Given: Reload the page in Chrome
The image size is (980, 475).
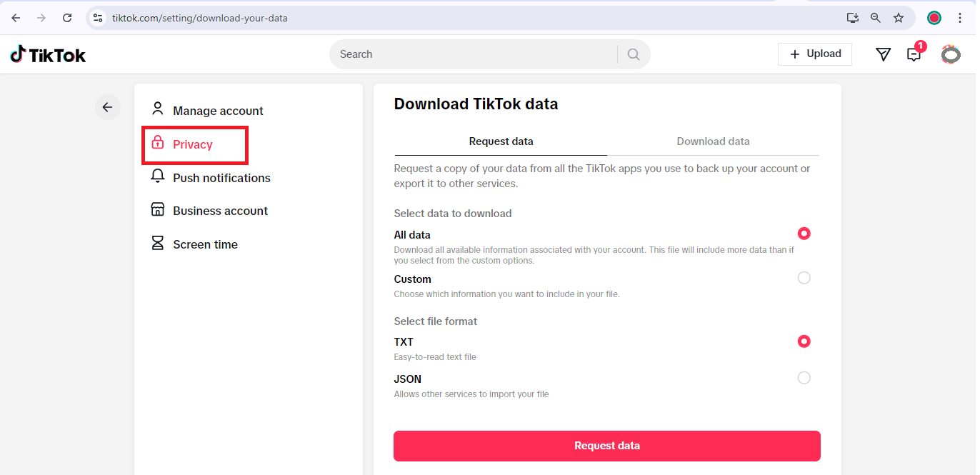Looking at the screenshot, I should coord(67,18).
